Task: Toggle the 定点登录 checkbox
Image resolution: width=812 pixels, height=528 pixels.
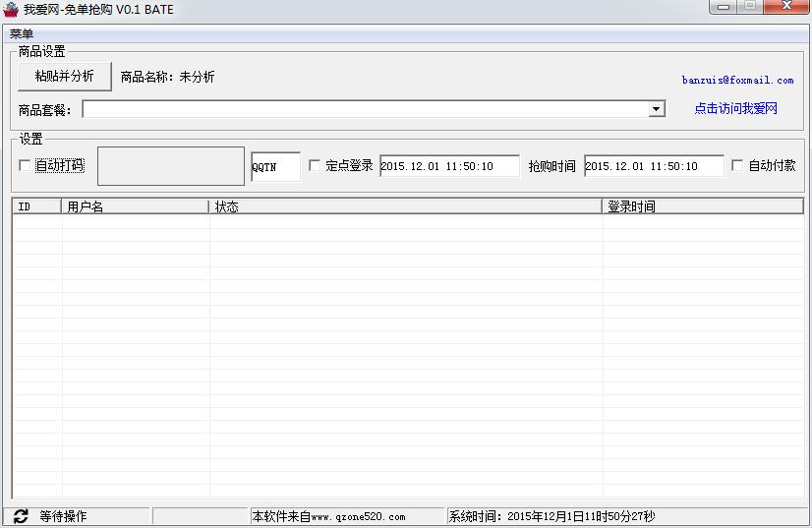Action: coord(316,166)
